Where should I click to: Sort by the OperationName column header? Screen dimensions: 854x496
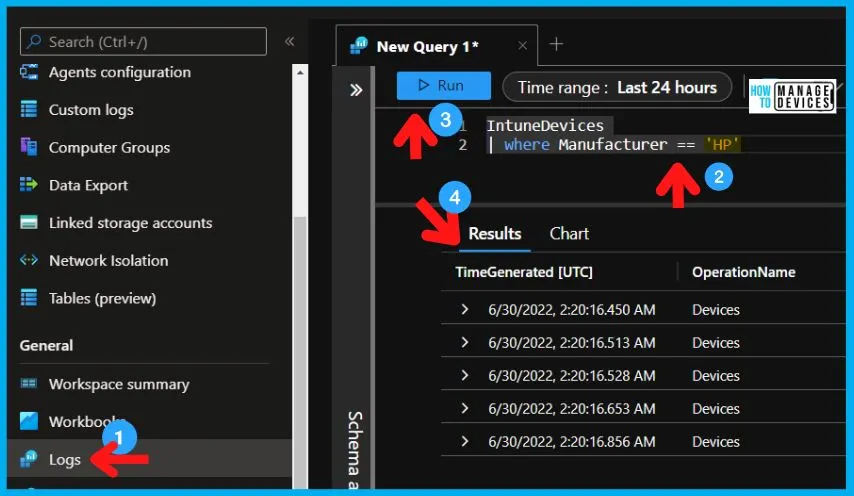click(743, 272)
